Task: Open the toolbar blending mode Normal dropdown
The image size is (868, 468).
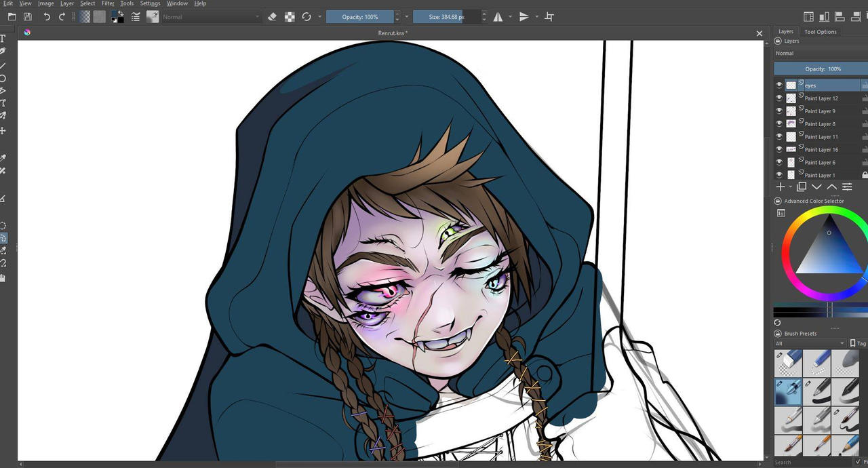Action: point(211,17)
